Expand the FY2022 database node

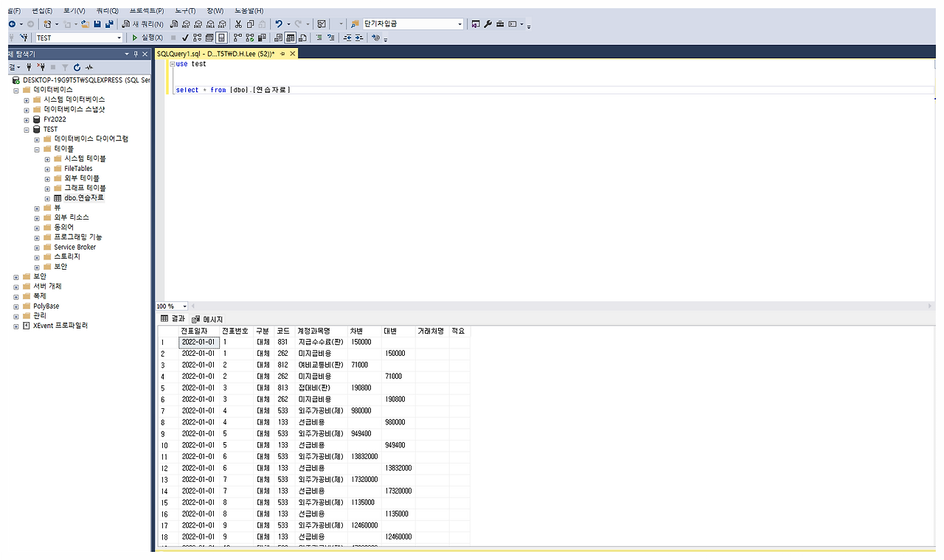pyautogui.click(x=27, y=119)
